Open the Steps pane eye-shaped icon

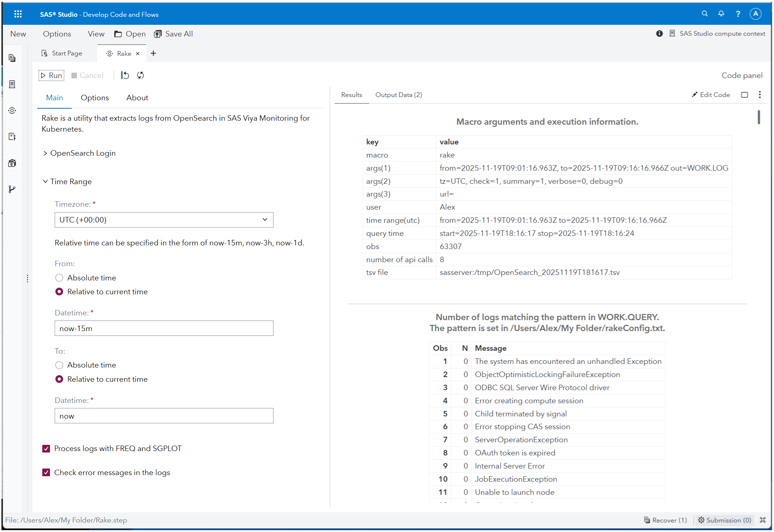[12, 110]
